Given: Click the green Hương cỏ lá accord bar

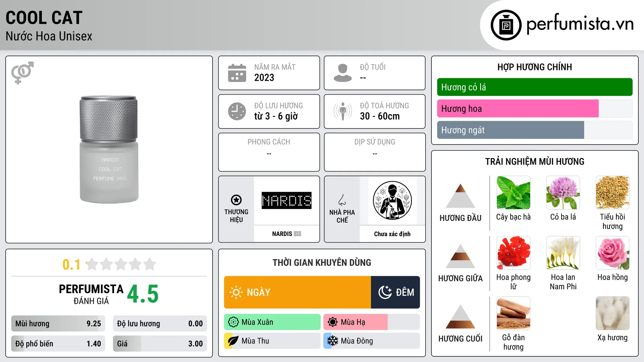Looking at the screenshot, I should pyautogui.click(x=535, y=87).
